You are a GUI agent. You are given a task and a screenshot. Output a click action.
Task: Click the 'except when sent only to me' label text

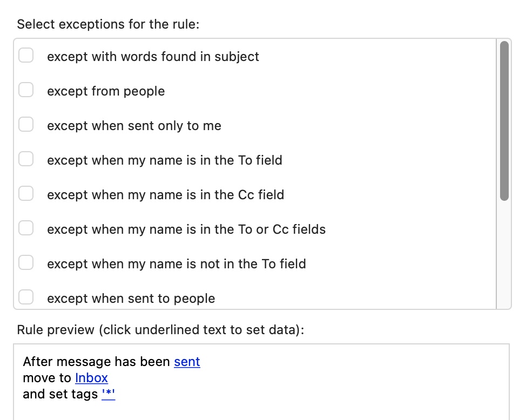[134, 126]
